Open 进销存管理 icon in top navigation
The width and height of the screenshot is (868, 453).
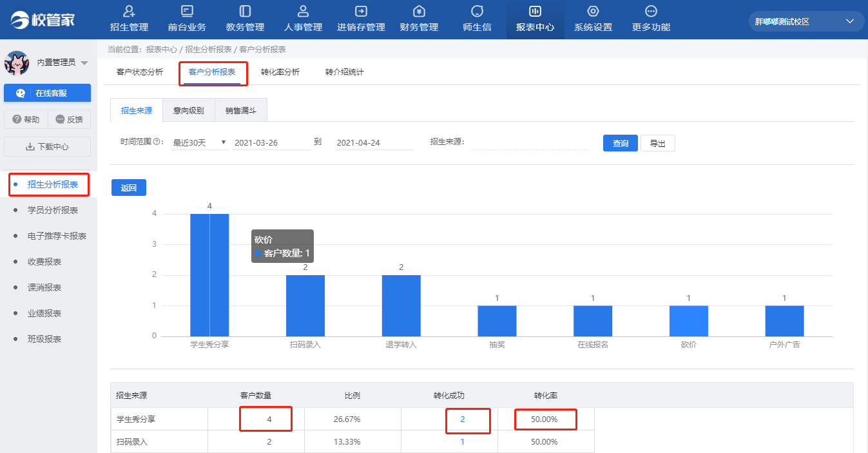[x=361, y=11]
